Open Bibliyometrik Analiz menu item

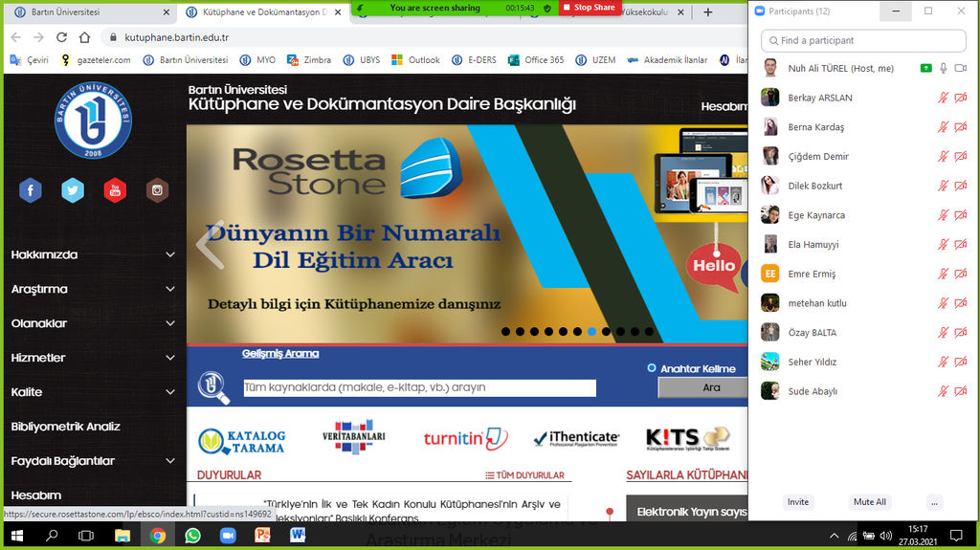pyautogui.click(x=66, y=427)
